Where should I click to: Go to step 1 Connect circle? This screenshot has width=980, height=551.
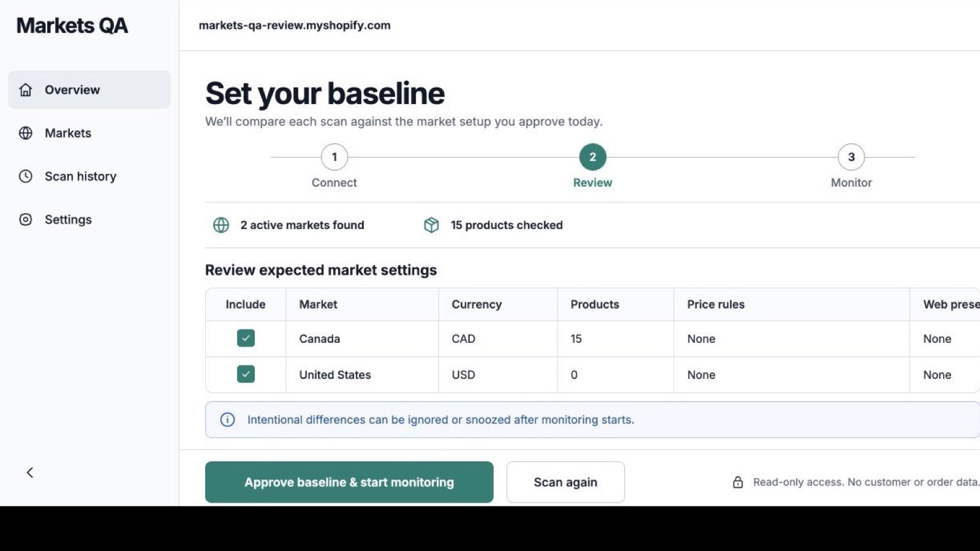(334, 157)
